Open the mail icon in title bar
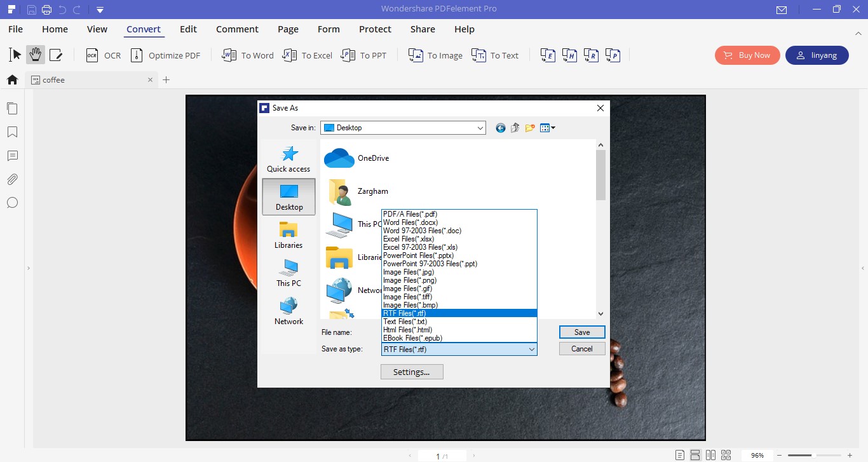 (x=782, y=10)
